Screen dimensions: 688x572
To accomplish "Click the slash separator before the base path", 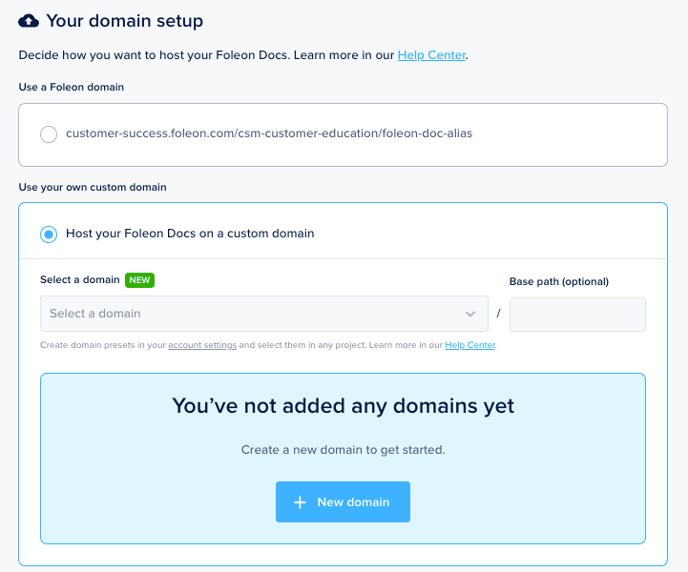I will click(498, 314).
